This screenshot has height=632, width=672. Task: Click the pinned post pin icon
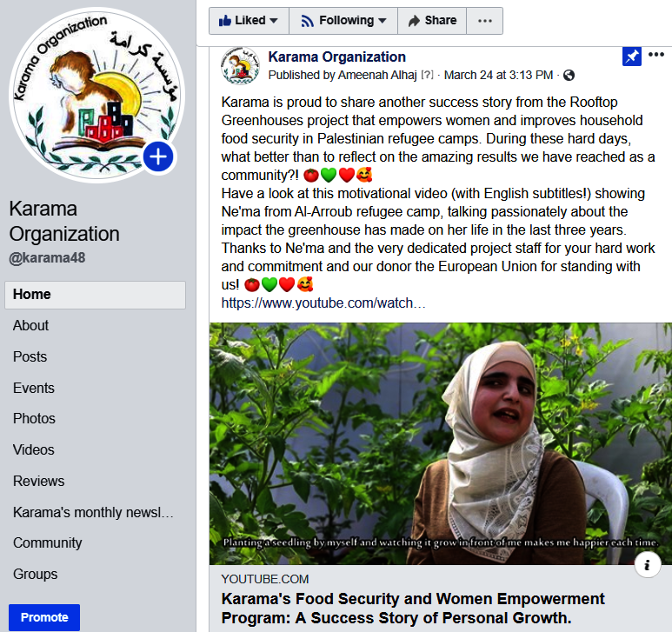click(632, 57)
